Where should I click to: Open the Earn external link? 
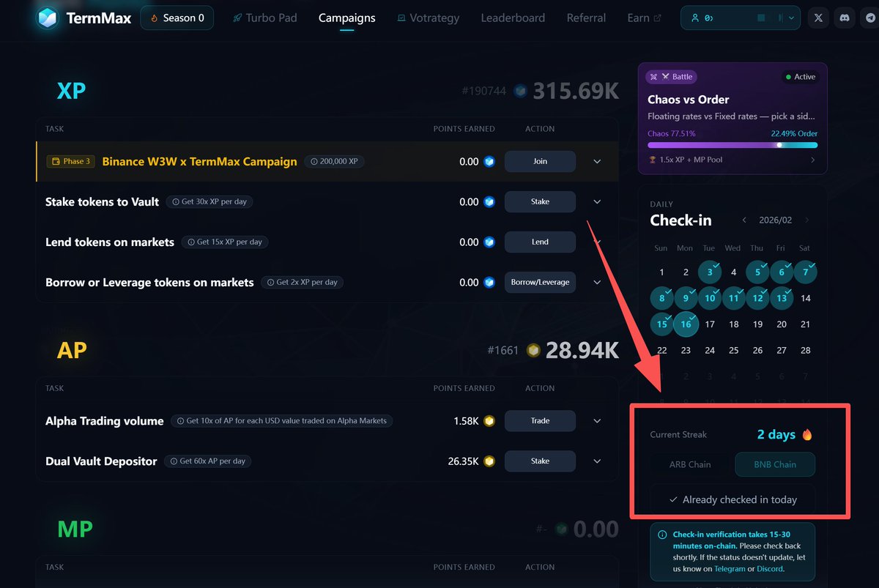pyautogui.click(x=644, y=18)
